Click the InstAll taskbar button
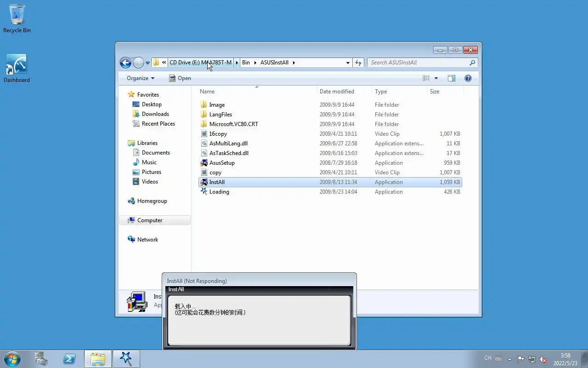588x368 pixels. [126, 359]
